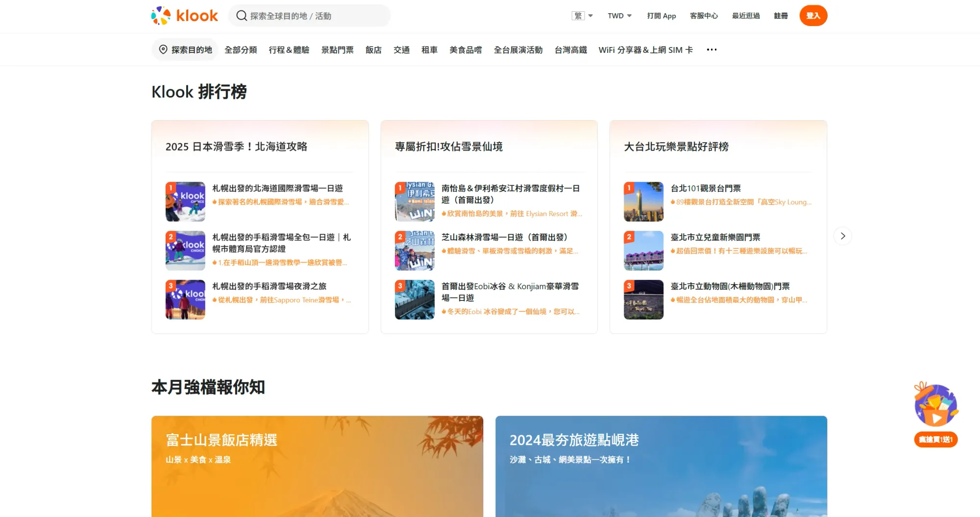Open thumbnail of 首爾出發Eobi冰谷 tour
This screenshot has height=517, width=980.
point(415,299)
